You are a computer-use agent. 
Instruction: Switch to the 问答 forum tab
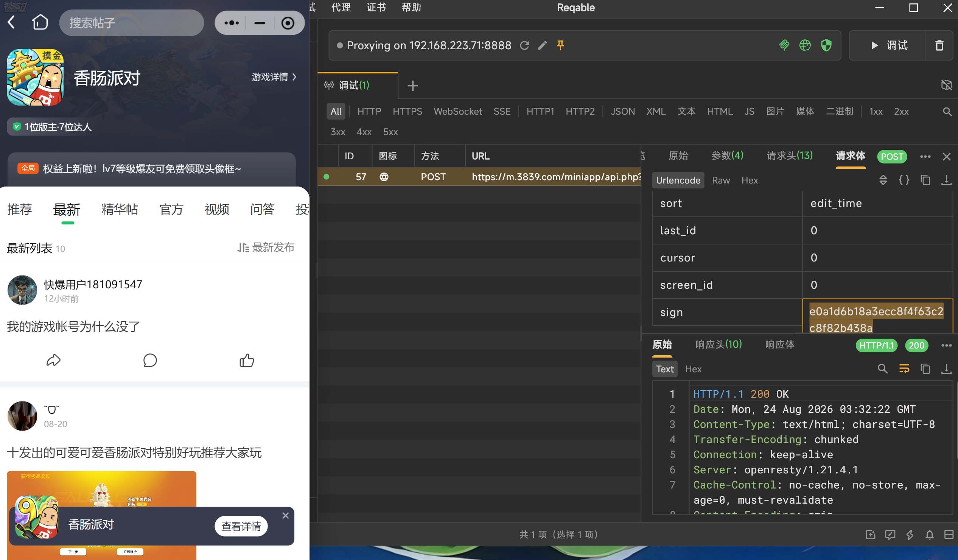click(x=262, y=209)
